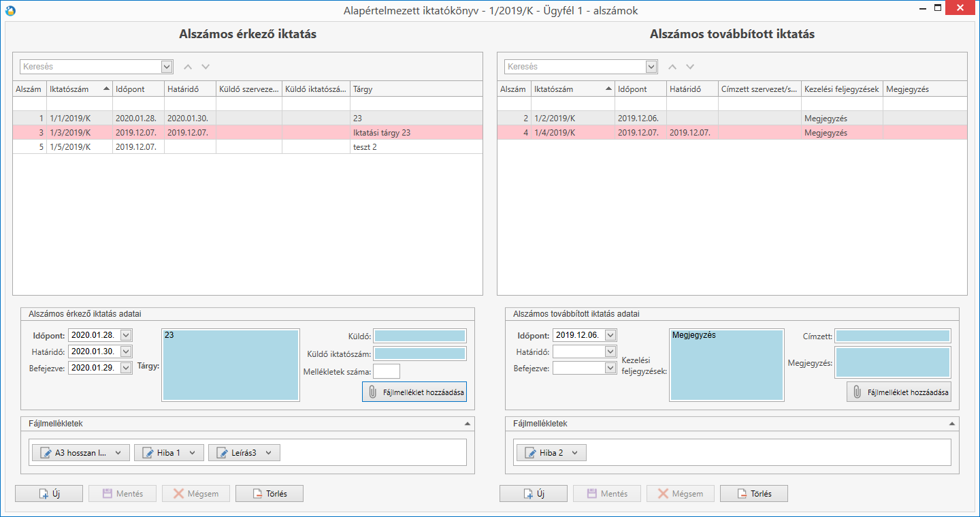Screen dimensions: 980x517
Task: Select row 1/5/2019/K teszt 2
Action: [x=248, y=147]
